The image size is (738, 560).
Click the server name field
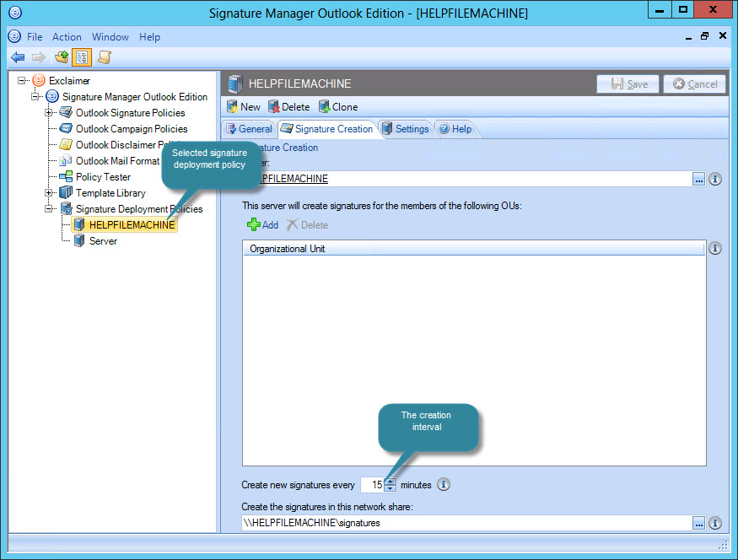pyautogui.click(x=466, y=179)
